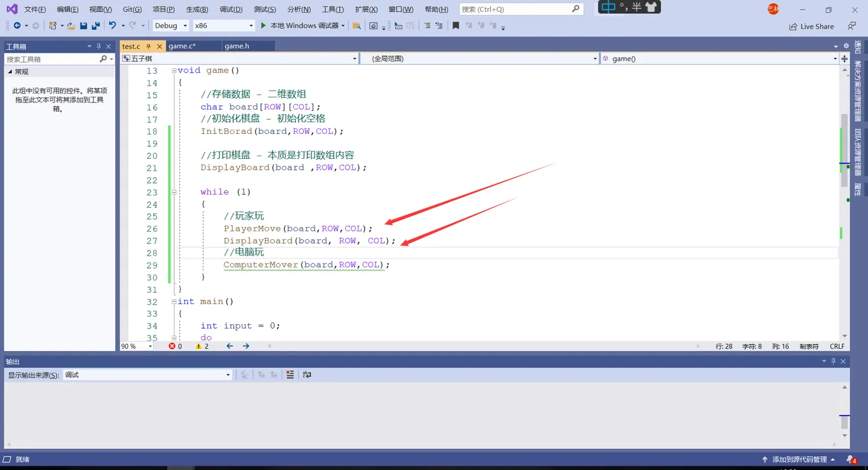Collapse the 常规 group in the toolbox

pos(10,72)
